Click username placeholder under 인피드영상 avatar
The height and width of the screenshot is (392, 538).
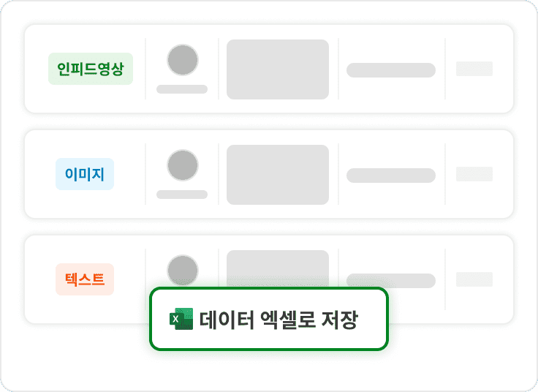(182, 89)
